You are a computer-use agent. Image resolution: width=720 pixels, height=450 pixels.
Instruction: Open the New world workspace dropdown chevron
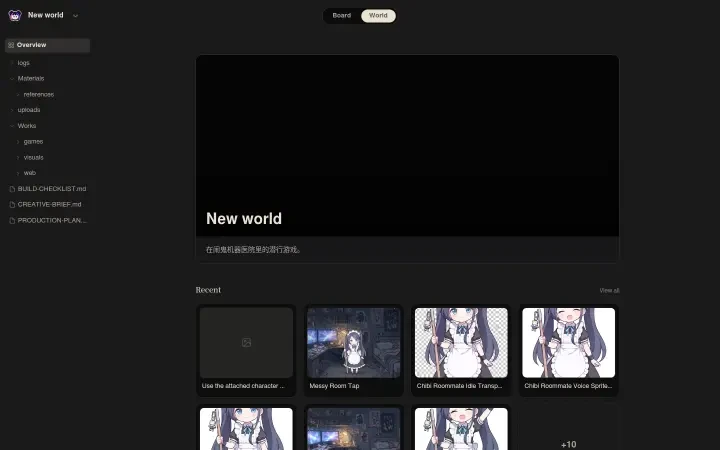pyautogui.click(x=75, y=16)
